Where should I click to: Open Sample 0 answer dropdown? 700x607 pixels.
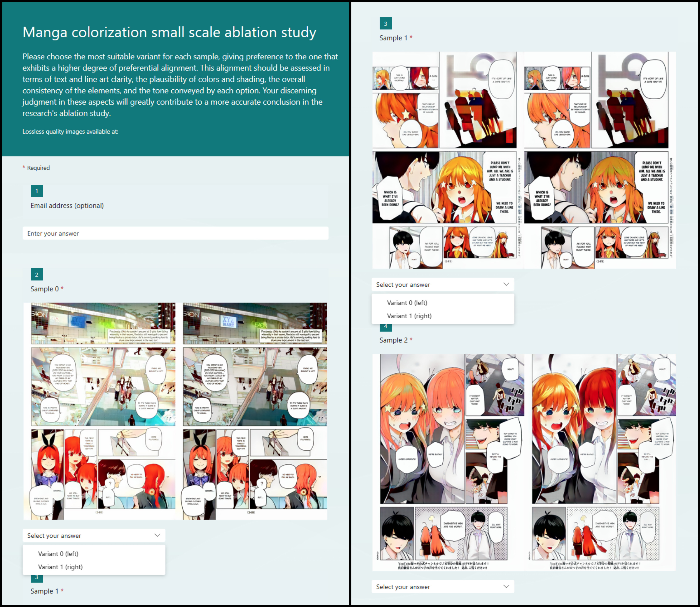click(x=94, y=535)
